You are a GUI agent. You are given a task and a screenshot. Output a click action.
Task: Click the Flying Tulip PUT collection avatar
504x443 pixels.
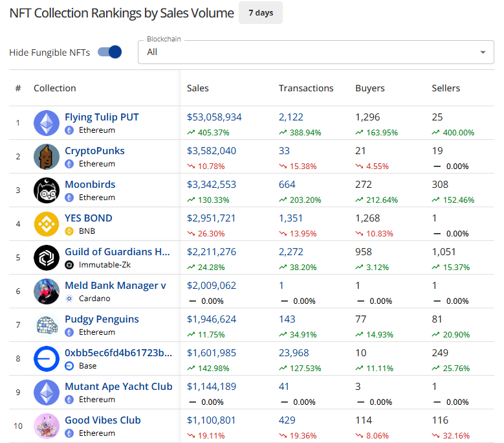(x=47, y=123)
